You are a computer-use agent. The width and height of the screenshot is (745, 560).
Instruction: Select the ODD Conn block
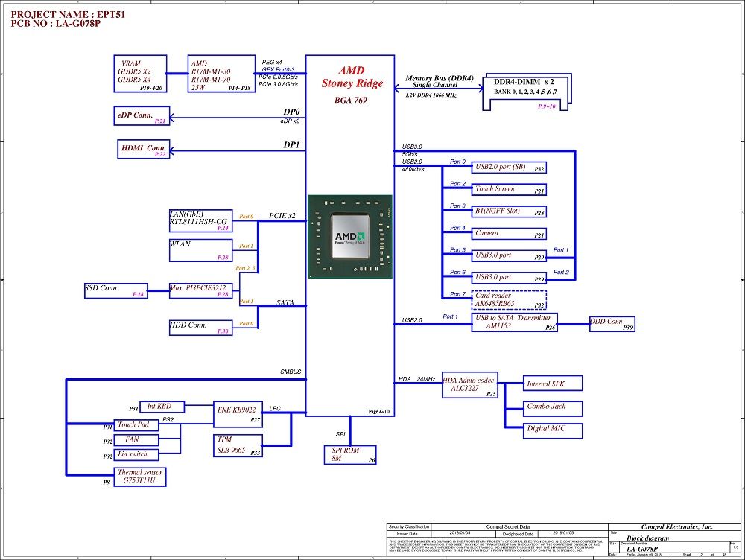(612, 324)
